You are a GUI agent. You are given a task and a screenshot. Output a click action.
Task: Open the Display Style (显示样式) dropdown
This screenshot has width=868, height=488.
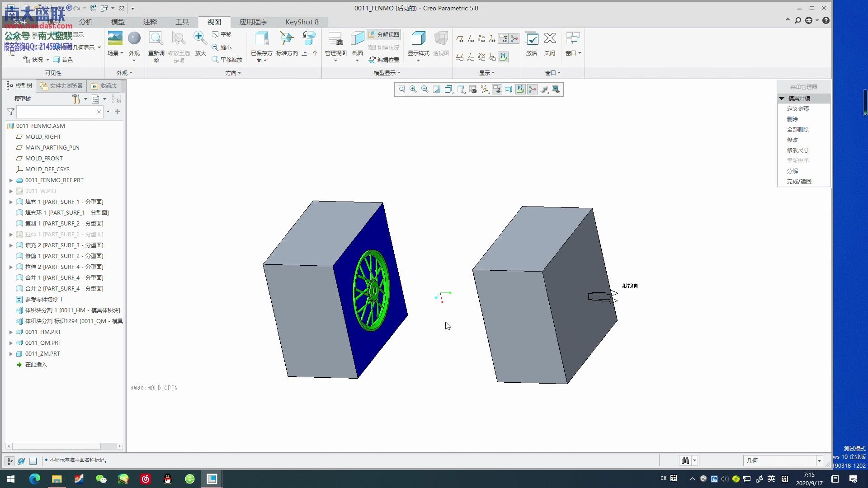tap(418, 60)
